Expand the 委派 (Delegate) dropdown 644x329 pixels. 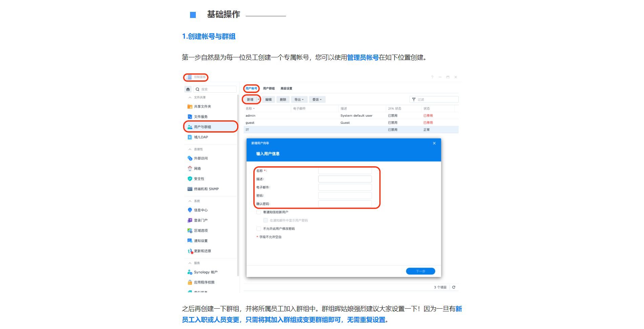pos(317,99)
